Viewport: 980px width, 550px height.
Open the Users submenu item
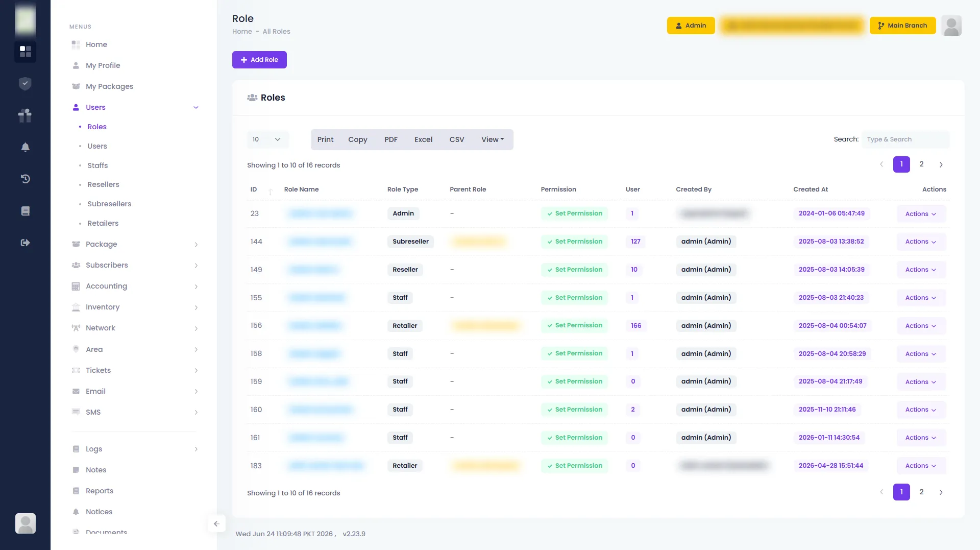(97, 146)
